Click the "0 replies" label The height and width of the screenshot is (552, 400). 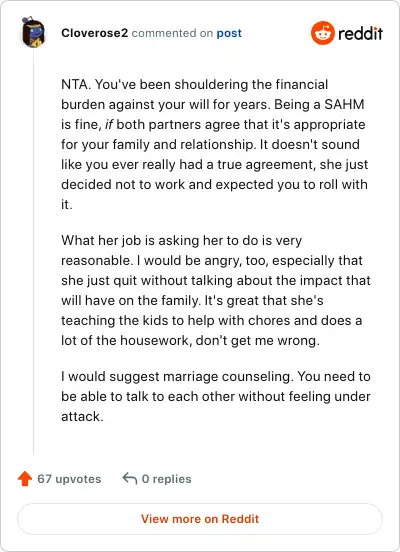(166, 479)
